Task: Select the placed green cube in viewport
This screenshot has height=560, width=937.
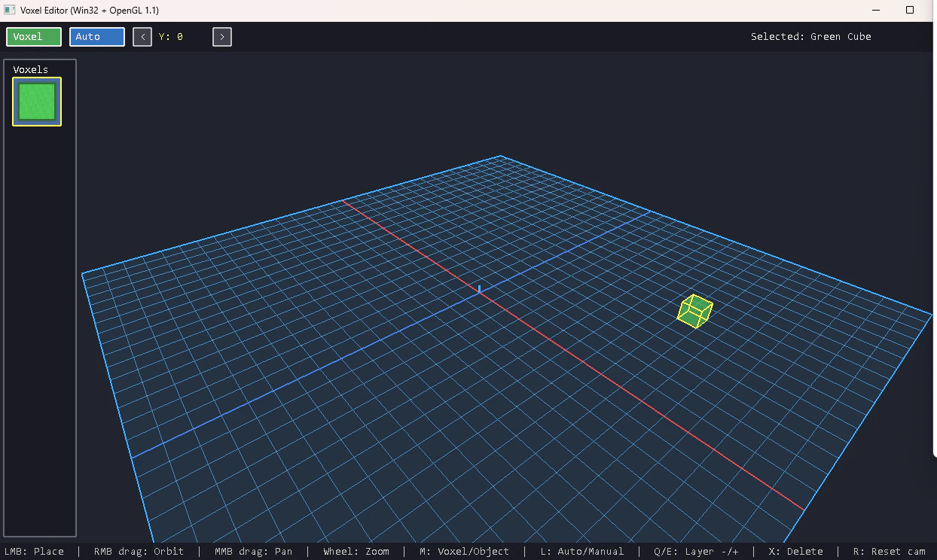Action: pyautogui.click(x=695, y=311)
